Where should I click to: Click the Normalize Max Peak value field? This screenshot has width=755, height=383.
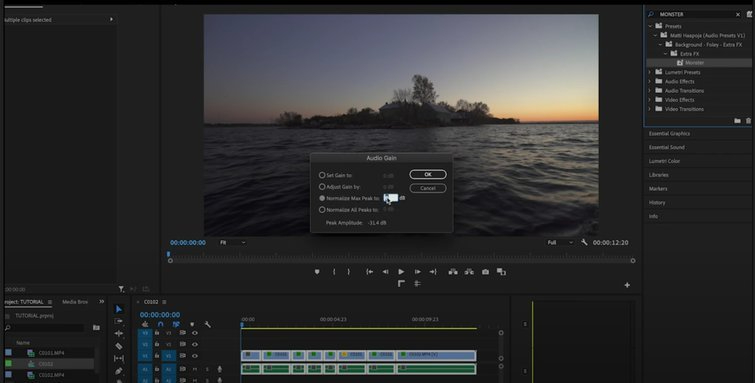[391, 198]
